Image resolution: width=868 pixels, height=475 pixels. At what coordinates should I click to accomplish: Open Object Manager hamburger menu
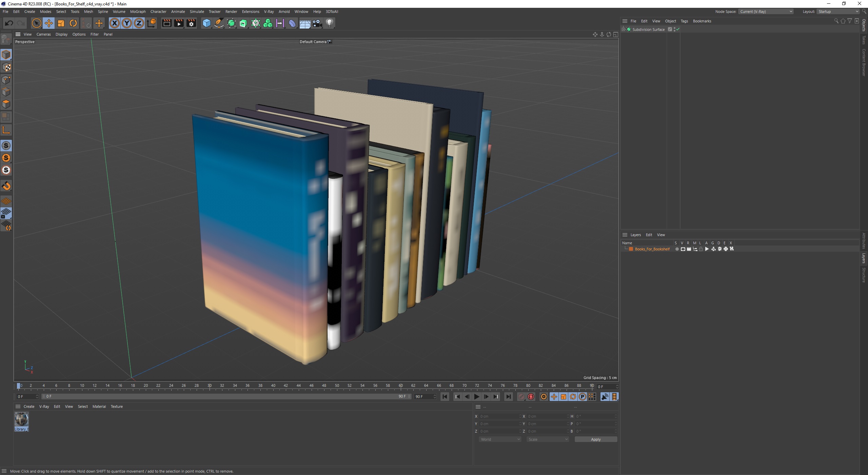click(625, 21)
